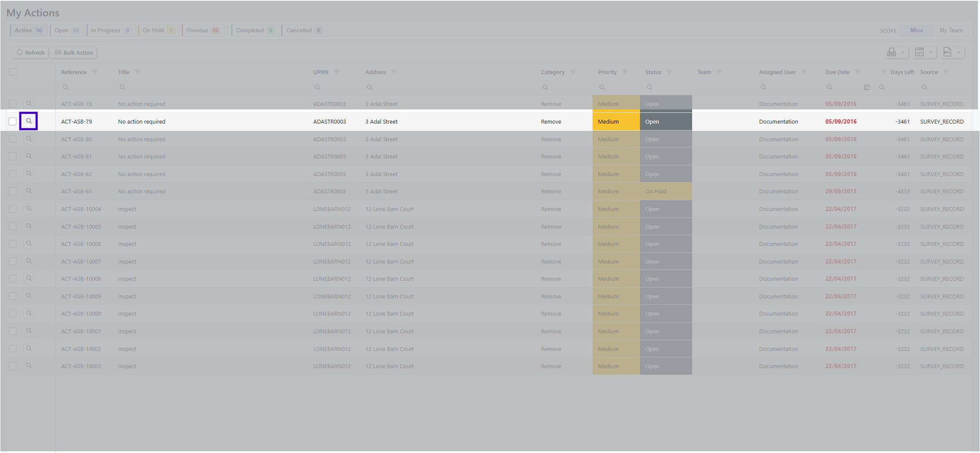Screen dimensions: 980x453
Task: Switch to the Overdue filter tab
Action: click(203, 31)
